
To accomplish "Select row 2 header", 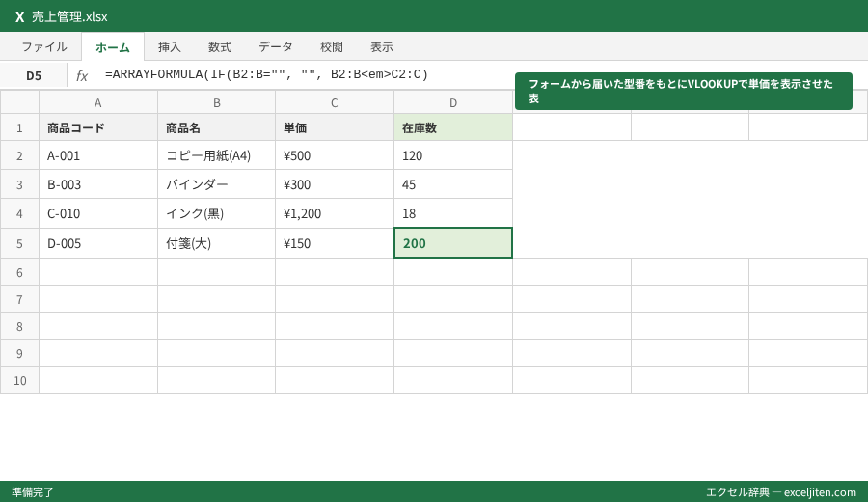I will pos(19,155).
